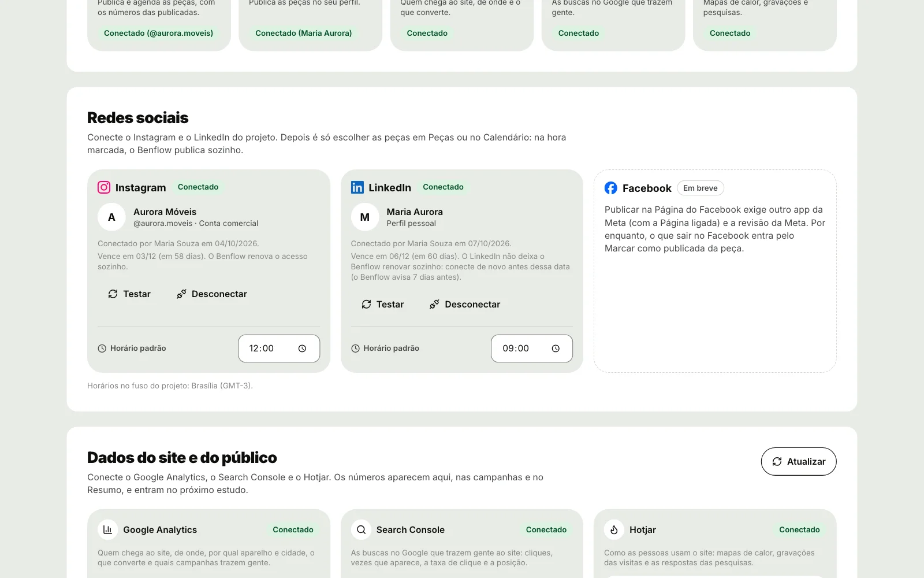Click LinkedIn's Conectado status badge

coord(443,187)
